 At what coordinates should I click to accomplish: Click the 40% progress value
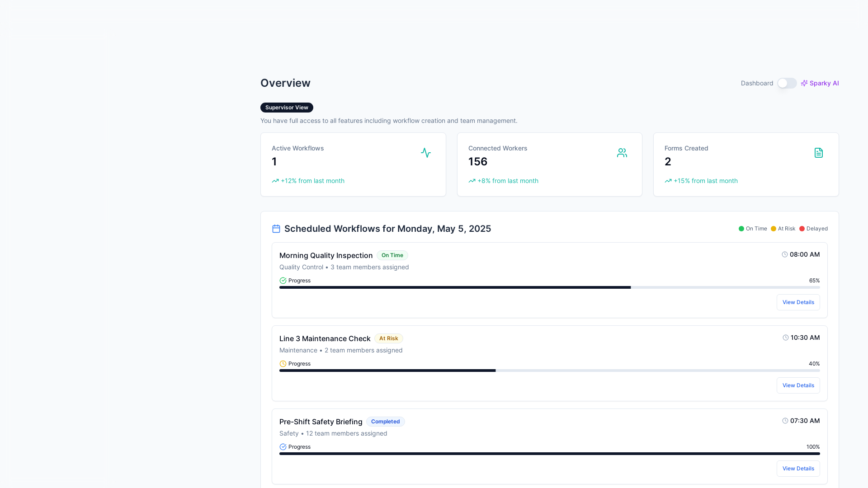(814, 364)
